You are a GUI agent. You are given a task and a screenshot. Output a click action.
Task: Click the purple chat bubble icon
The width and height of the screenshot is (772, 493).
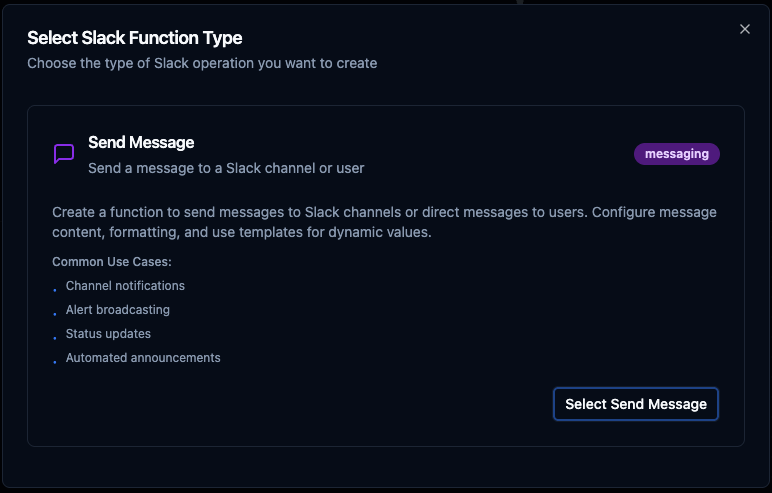click(64, 154)
